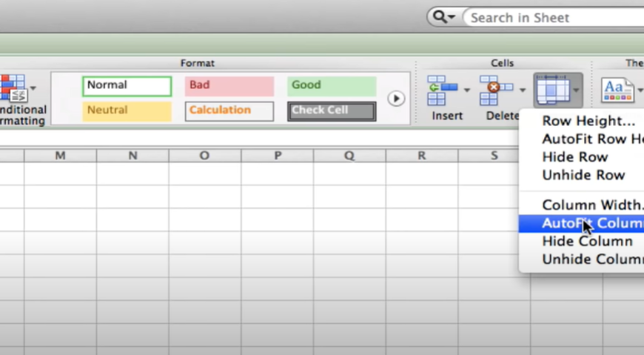Apply the Check Cell style
Image resolution: width=644 pixels, height=355 pixels.
[332, 111]
